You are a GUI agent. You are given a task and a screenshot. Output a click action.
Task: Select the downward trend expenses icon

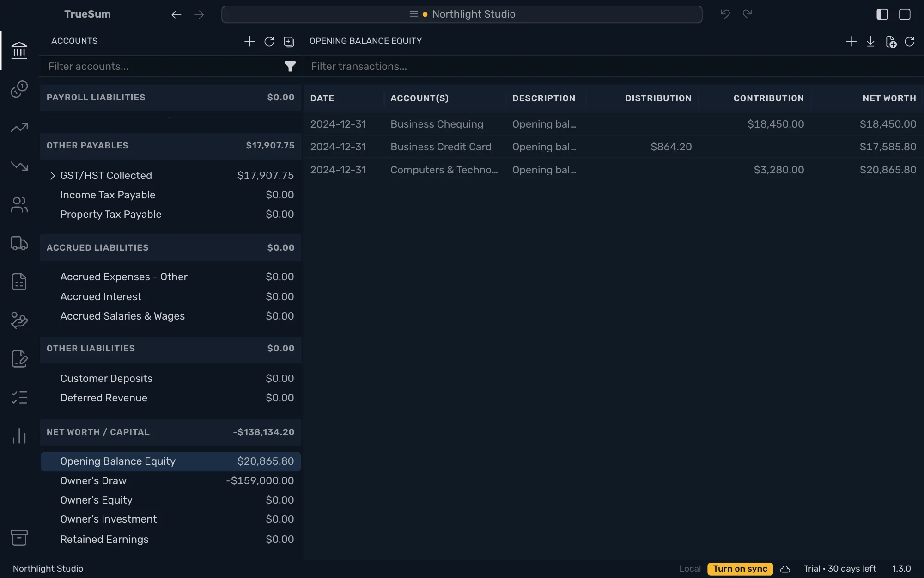pos(19,166)
